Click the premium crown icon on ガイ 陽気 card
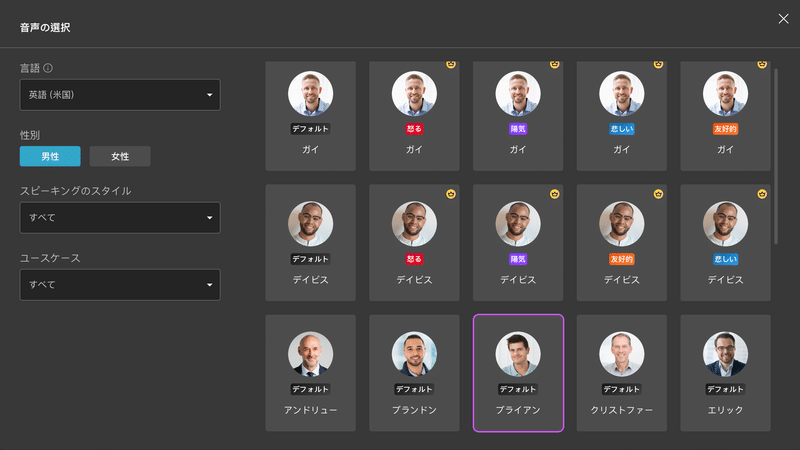Screen dimensions: 800x450 pyautogui.click(x=554, y=64)
